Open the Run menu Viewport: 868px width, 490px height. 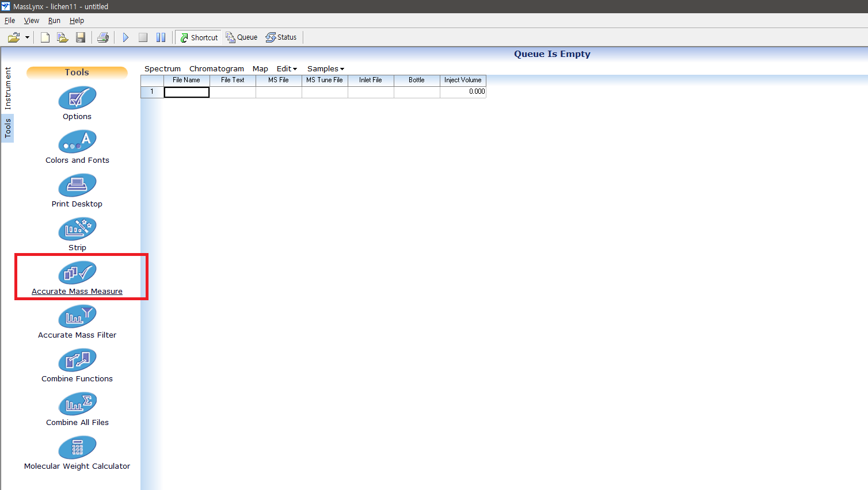[54, 21]
